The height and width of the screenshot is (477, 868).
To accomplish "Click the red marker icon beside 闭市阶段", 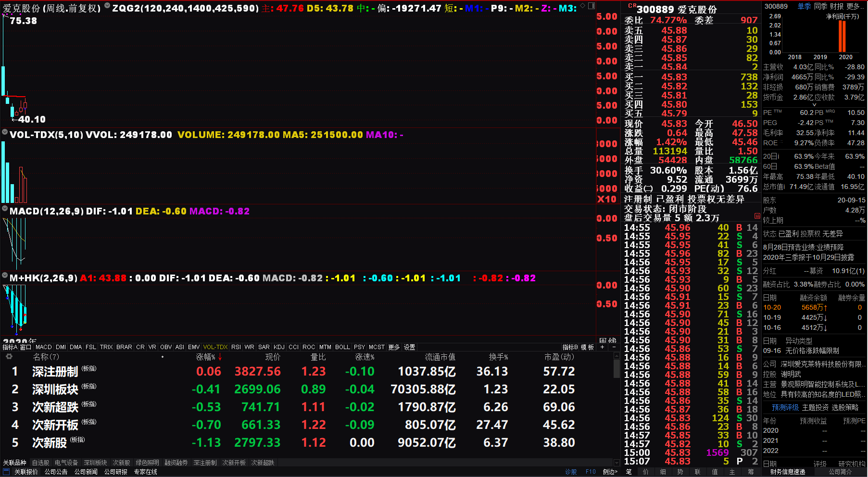I will pyautogui.click(x=757, y=216).
